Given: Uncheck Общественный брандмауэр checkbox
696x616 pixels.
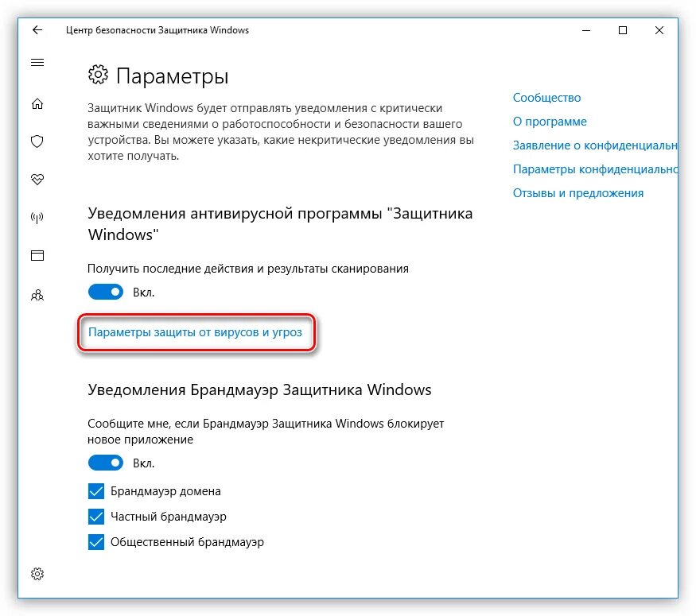Looking at the screenshot, I should 96,541.
